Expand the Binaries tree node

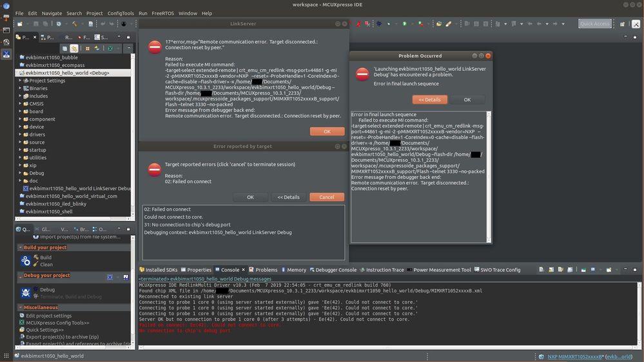point(20,88)
